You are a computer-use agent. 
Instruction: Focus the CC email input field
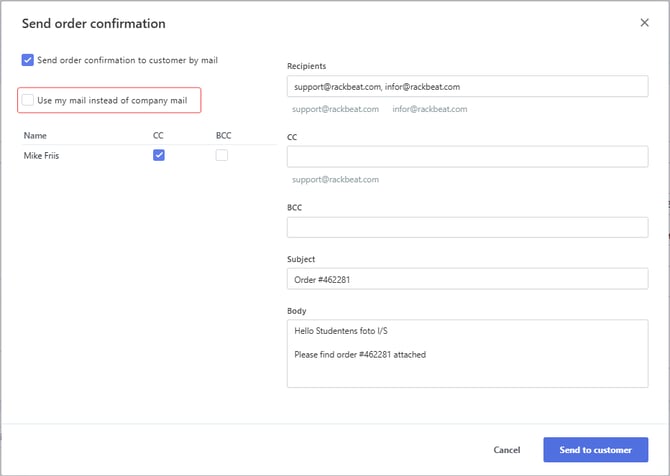click(467, 157)
